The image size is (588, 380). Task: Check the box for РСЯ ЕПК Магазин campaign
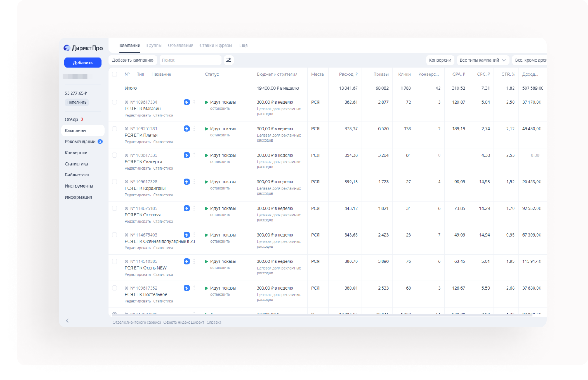pyautogui.click(x=115, y=102)
